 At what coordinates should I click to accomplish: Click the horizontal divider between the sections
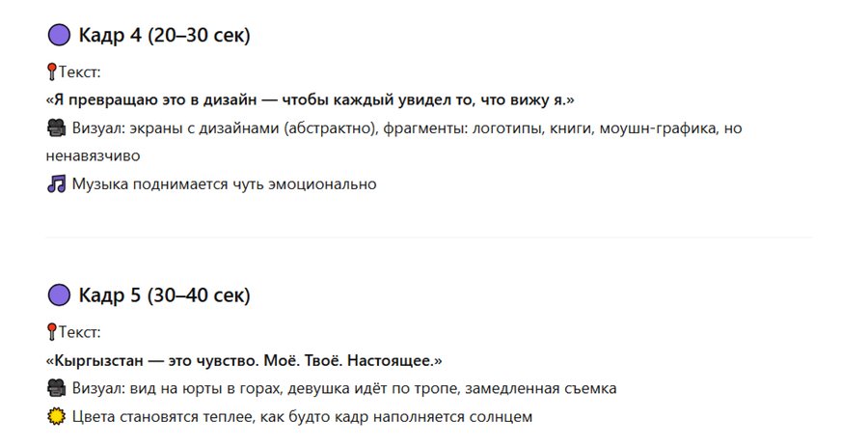[429, 238]
